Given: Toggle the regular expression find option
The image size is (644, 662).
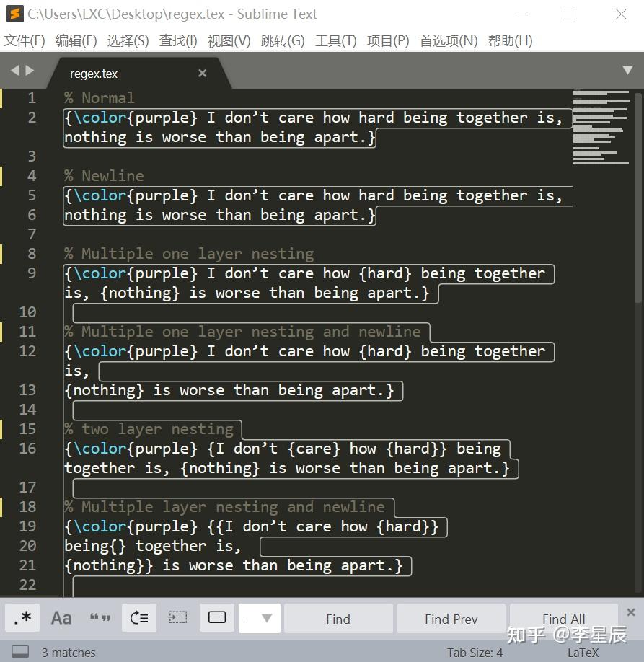Looking at the screenshot, I should [x=22, y=618].
